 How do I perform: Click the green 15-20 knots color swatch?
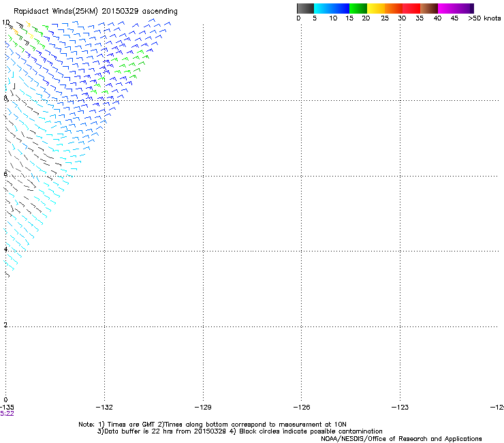[x=358, y=8]
